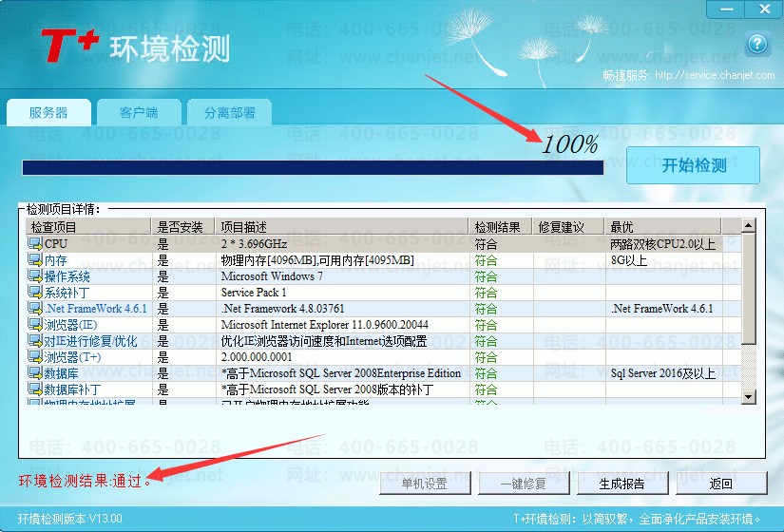Click the .Net FrameWork 4.6.1 row icon
Screen dimensions: 784x532
[35, 308]
